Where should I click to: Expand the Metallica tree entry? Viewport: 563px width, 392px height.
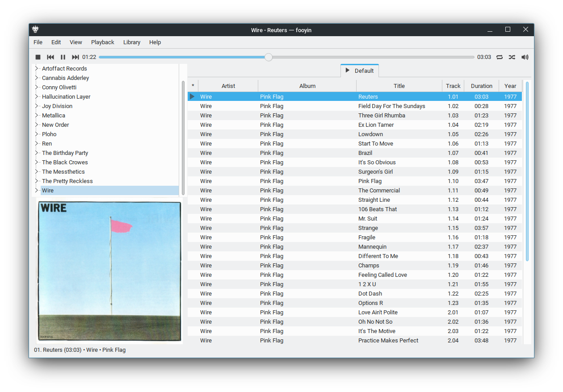coord(37,116)
